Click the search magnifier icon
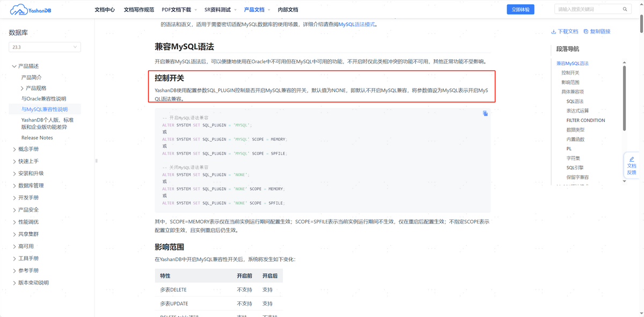 625,9
